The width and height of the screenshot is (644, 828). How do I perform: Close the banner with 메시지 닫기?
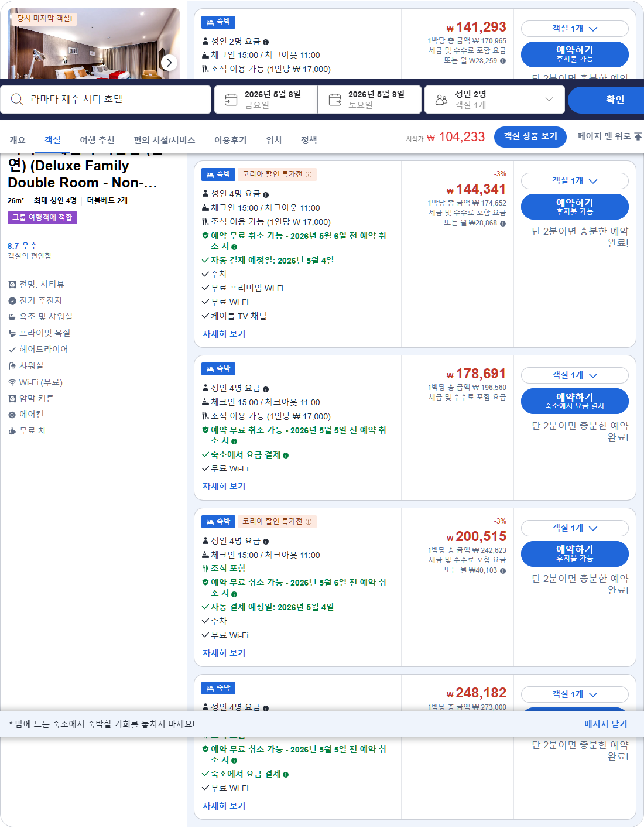pyautogui.click(x=606, y=724)
